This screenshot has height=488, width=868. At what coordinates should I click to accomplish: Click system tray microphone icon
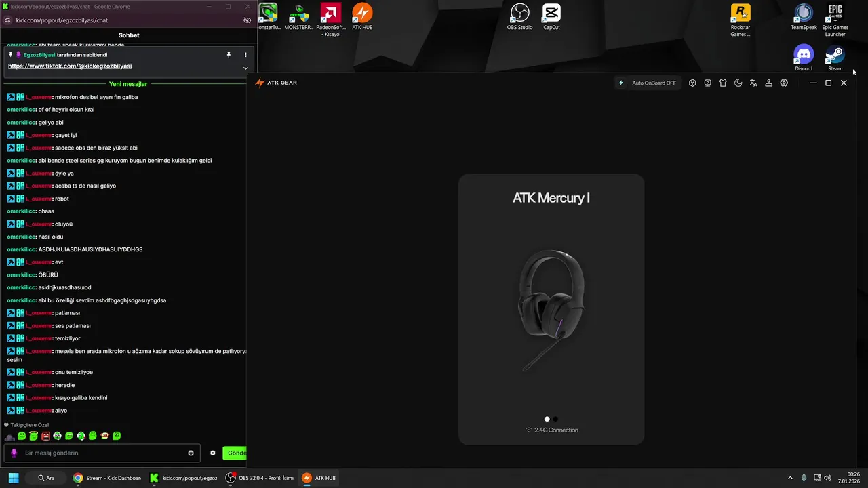point(804,478)
